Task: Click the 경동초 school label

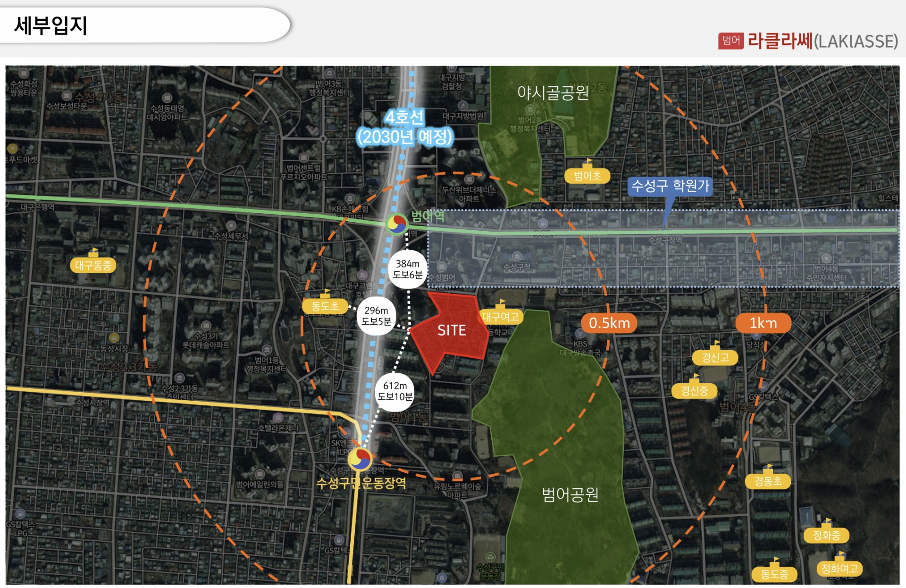Action: click(768, 481)
